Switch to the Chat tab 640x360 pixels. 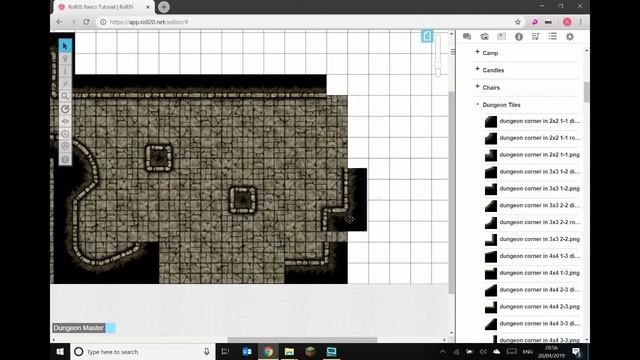(467, 37)
